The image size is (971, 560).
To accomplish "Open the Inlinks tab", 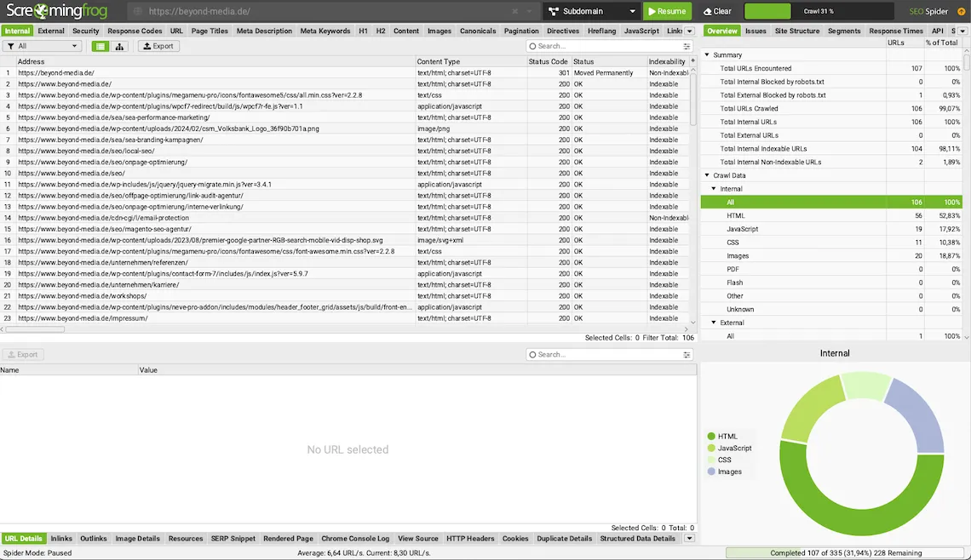I will point(61,539).
